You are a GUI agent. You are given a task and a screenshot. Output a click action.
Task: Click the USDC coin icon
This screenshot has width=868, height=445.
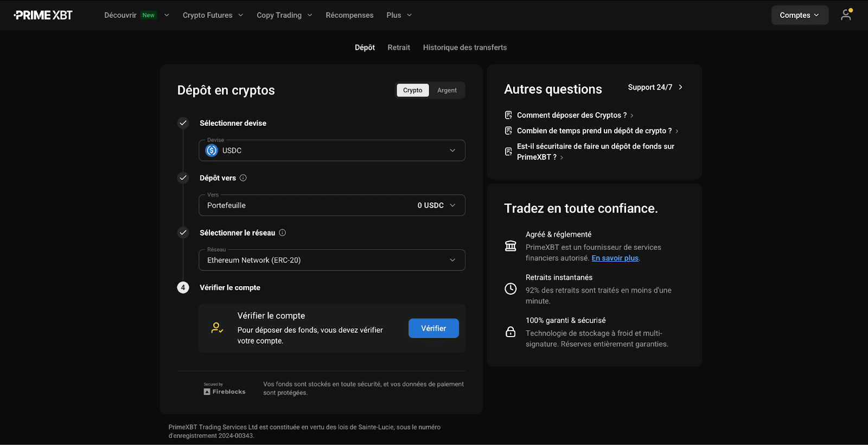click(212, 151)
